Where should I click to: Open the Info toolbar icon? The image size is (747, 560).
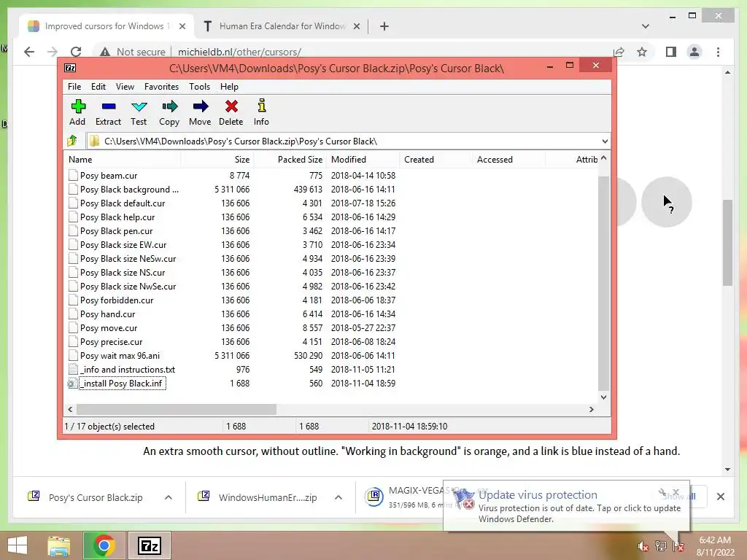(x=261, y=112)
